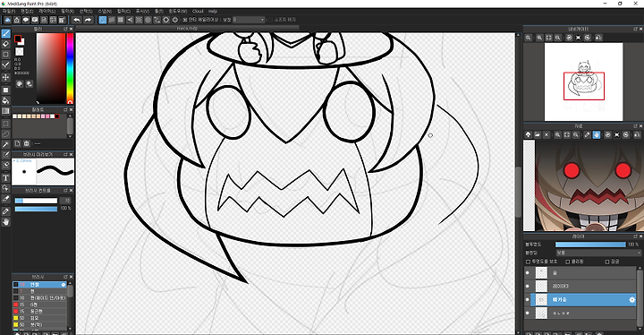
Task: Select the Text tool
Action: (5, 178)
